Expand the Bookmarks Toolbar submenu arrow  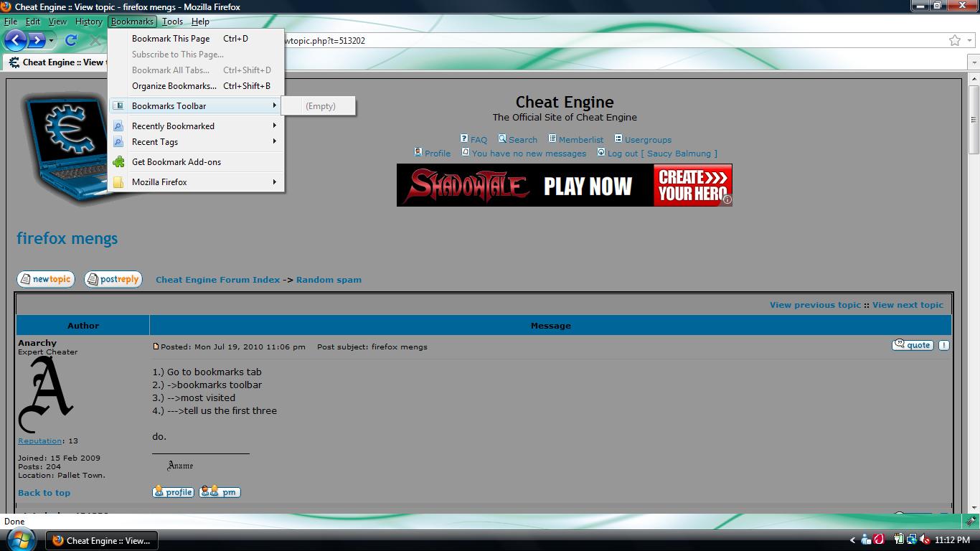point(274,106)
